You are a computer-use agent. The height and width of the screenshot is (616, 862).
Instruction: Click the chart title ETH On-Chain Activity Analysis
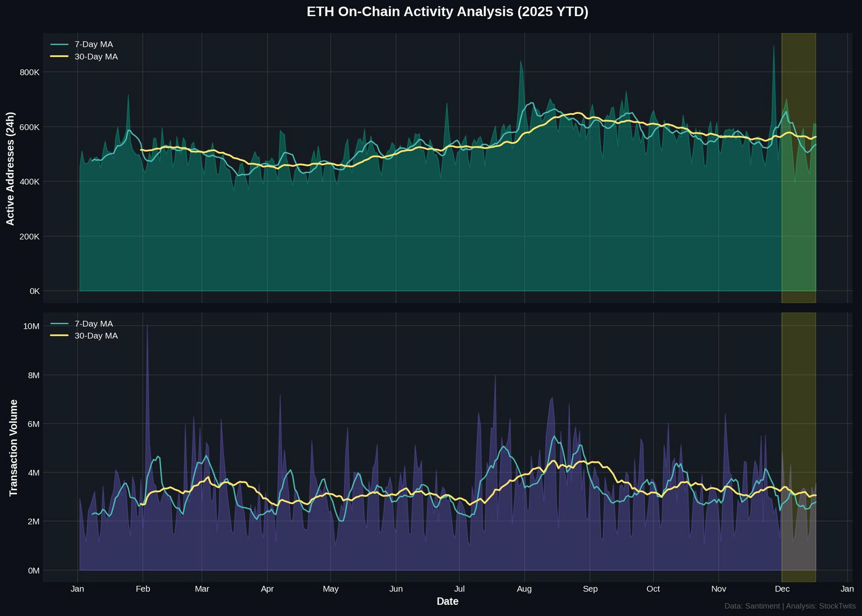pyautogui.click(x=447, y=12)
